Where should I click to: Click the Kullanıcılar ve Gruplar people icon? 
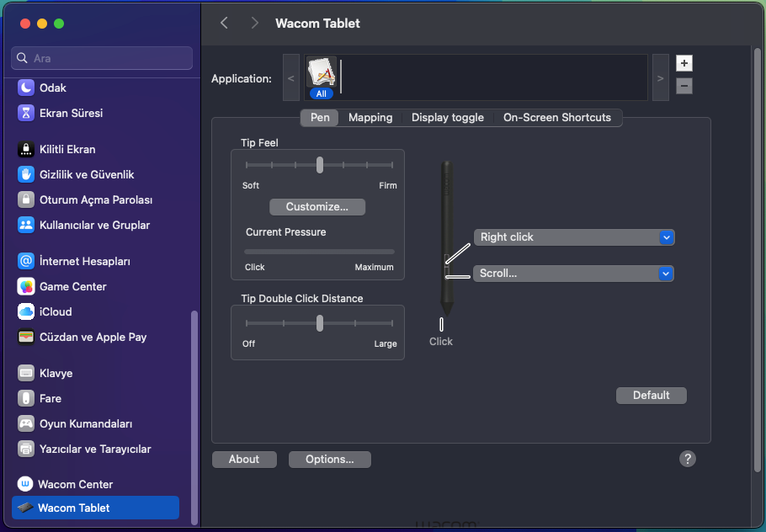click(x=26, y=226)
